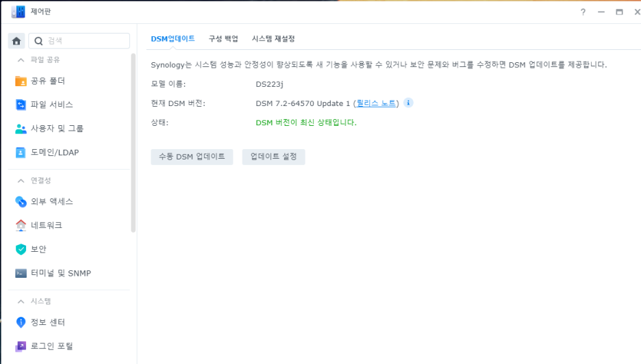The height and width of the screenshot is (364, 641).
Task: Open the 정보 센터 info icon
Action: coord(21,322)
